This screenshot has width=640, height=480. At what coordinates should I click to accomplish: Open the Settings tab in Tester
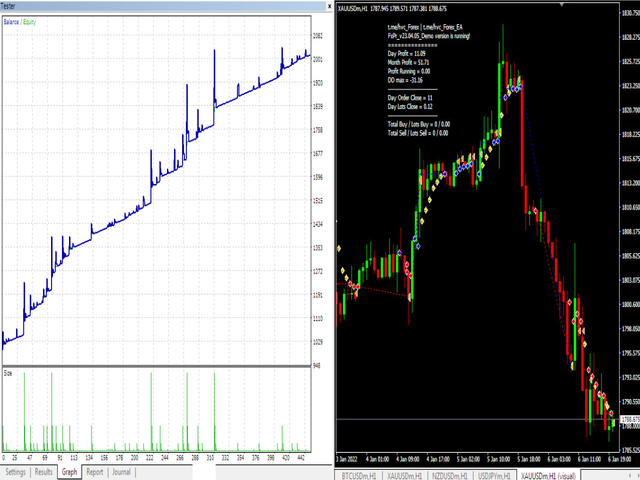(16, 471)
